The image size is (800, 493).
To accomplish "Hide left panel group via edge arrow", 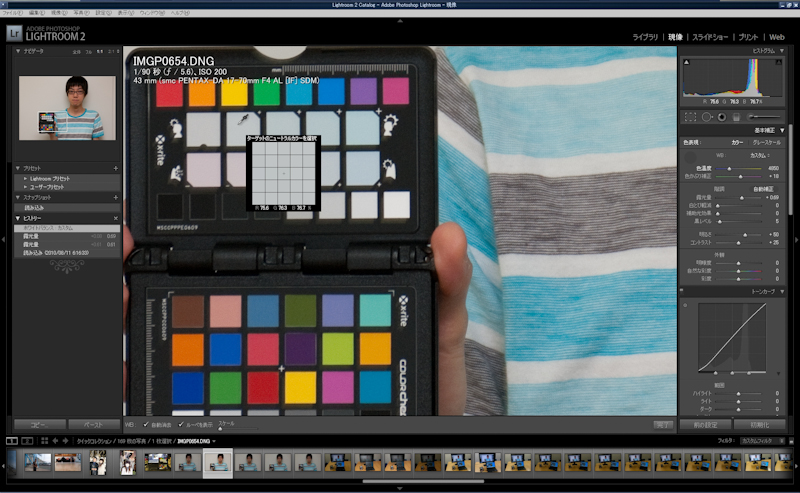I will 4,239.
